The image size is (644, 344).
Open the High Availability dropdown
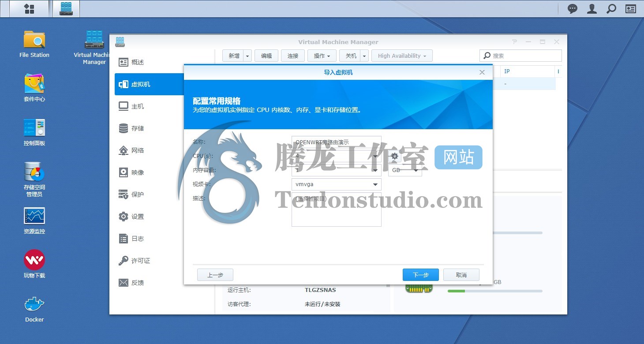coord(402,56)
